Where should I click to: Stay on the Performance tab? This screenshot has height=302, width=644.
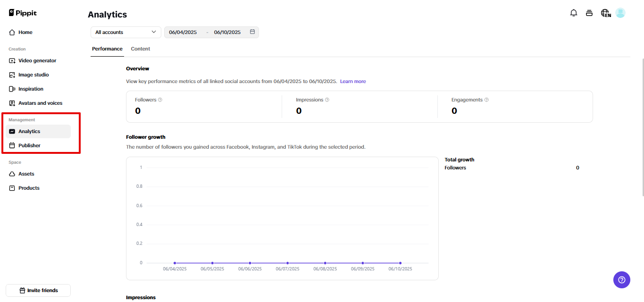pos(107,49)
